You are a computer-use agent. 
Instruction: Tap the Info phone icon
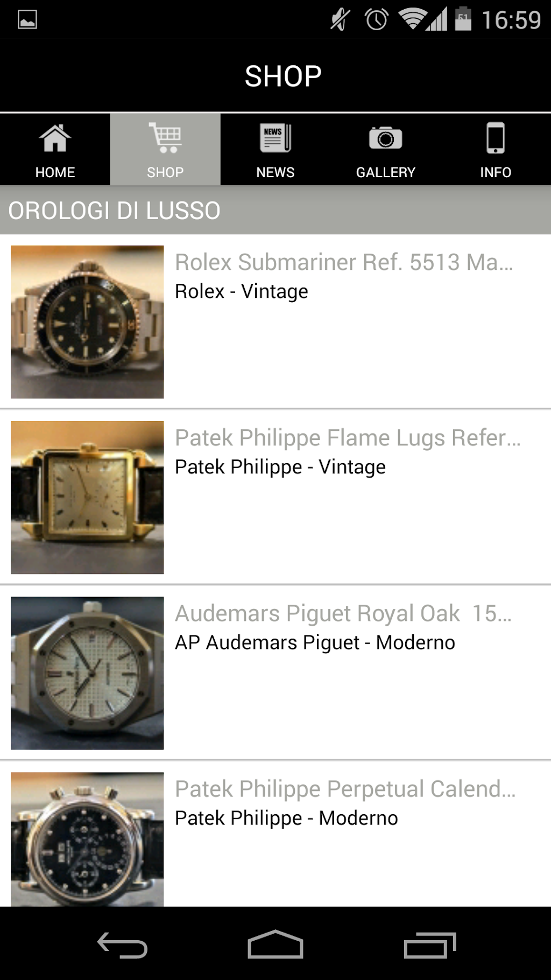pos(496,139)
